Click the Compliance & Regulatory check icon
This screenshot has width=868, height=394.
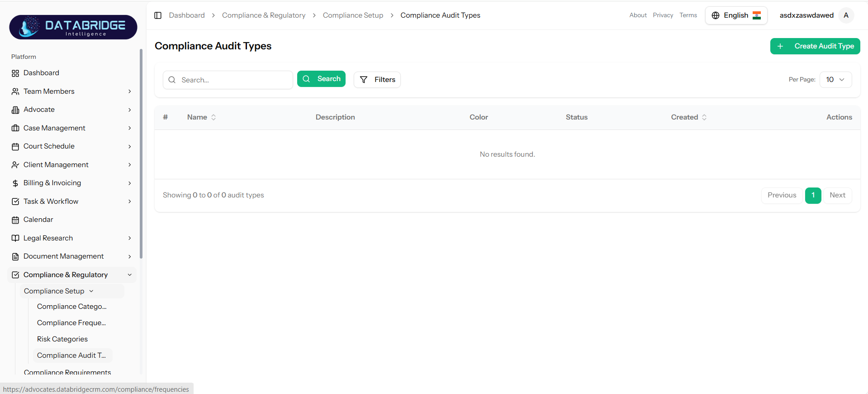[15, 275]
